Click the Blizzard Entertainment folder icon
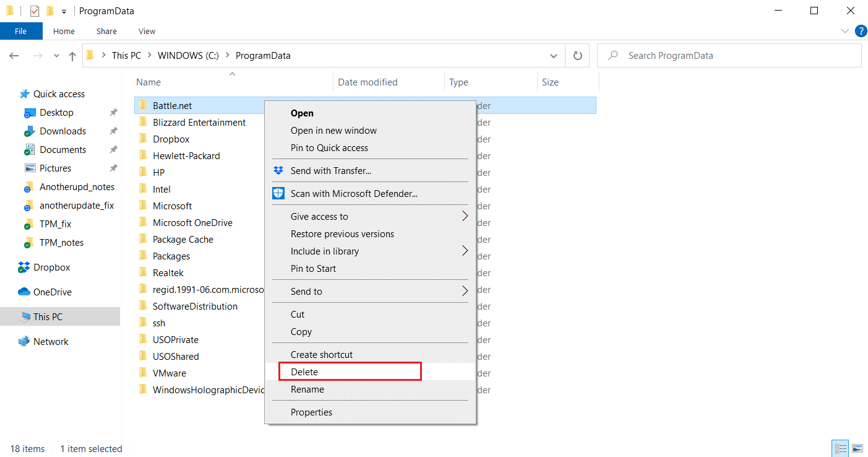 (x=143, y=122)
